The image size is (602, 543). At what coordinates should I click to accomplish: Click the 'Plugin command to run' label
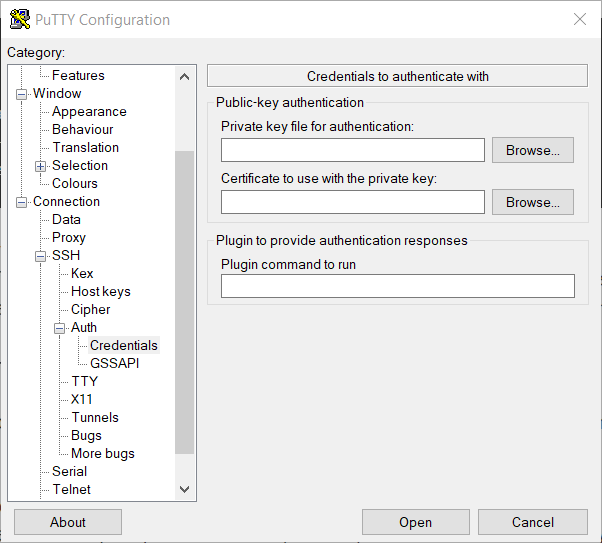click(288, 265)
